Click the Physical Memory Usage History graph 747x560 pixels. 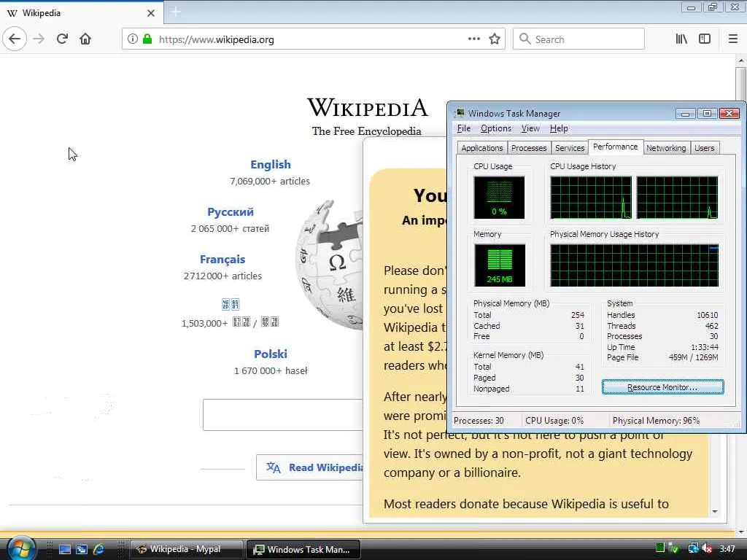click(x=634, y=265)
